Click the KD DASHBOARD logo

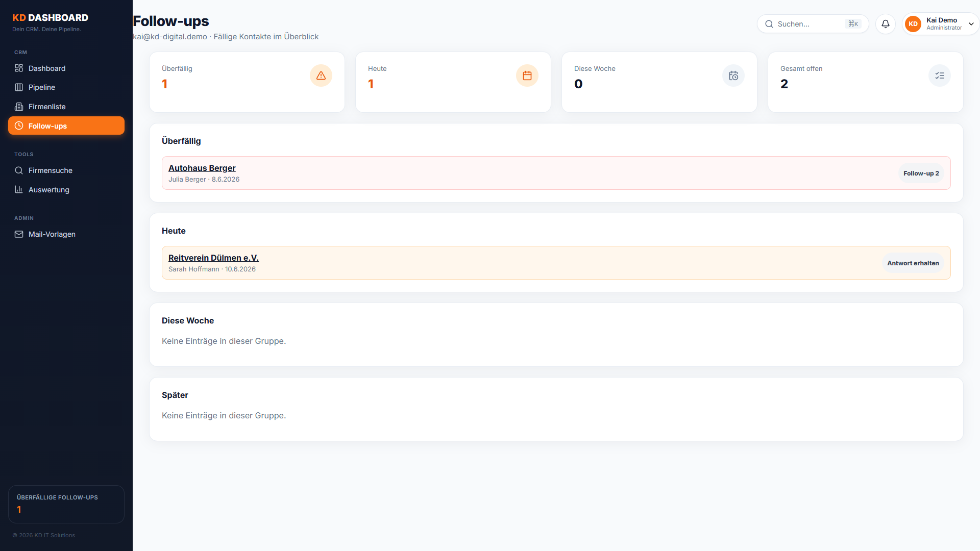[x=50, y=17]
